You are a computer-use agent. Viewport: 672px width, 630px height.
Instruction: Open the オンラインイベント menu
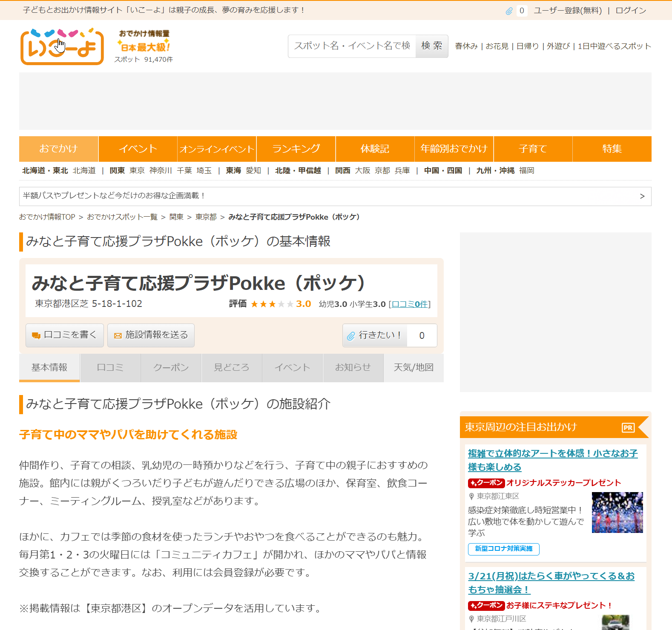[x=217, y=149]
